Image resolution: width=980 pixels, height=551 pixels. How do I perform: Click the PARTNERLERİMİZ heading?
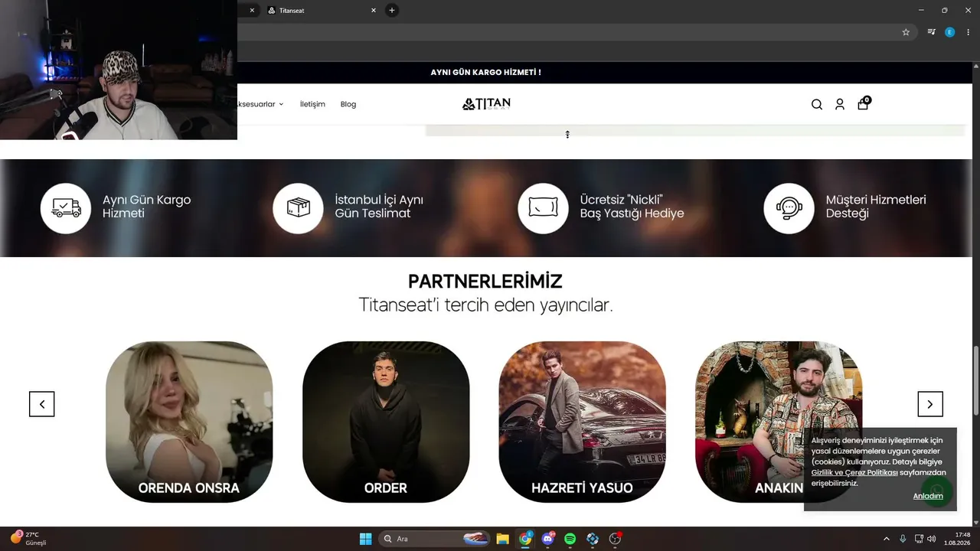click(485, 282)
